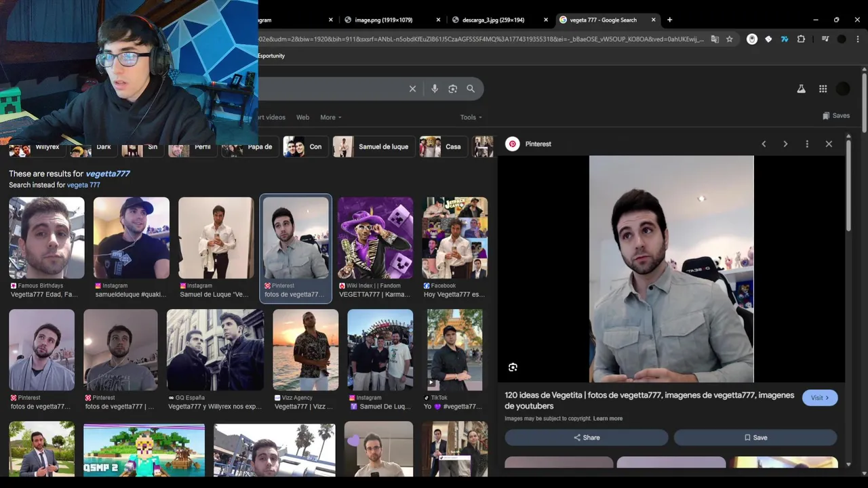Close the descarga_3.jpg tab

point(546,20)
